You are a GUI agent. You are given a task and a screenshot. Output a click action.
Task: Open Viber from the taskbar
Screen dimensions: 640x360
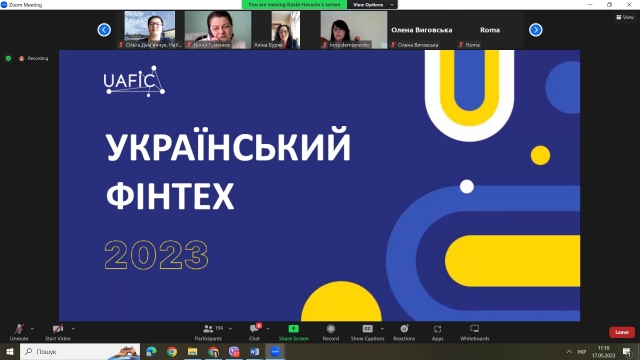point(234,351)
